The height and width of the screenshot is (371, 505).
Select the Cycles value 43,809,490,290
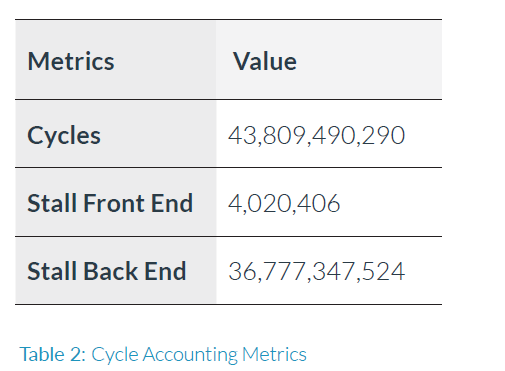pos(316,135)
